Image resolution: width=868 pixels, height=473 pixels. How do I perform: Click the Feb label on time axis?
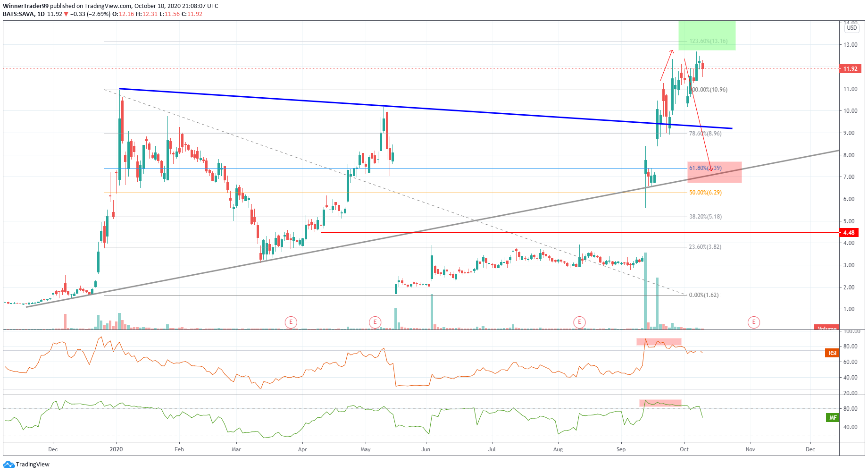pos(179,449)
